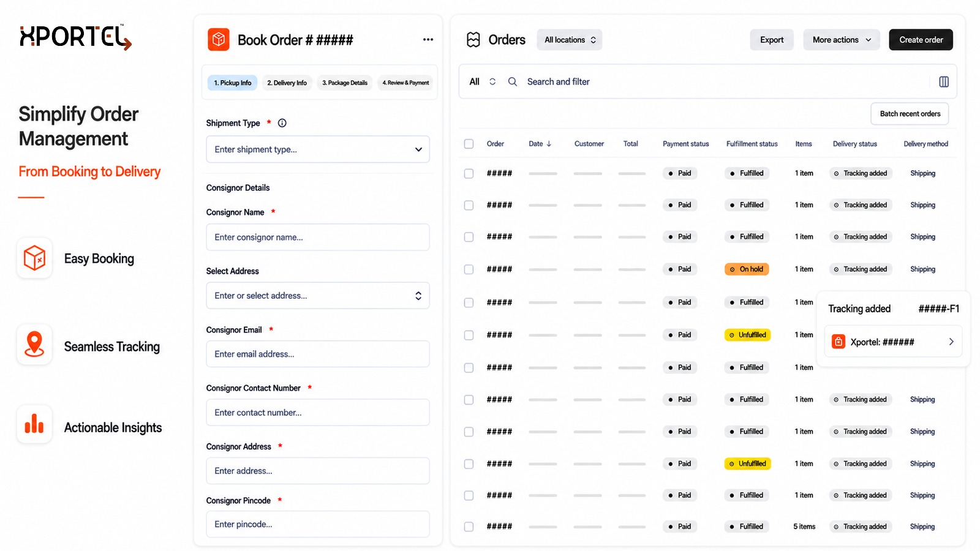The height and width of the screenshot is (551, 980).
Task: Switch to the 3. Package Details step
Action: 345,83
